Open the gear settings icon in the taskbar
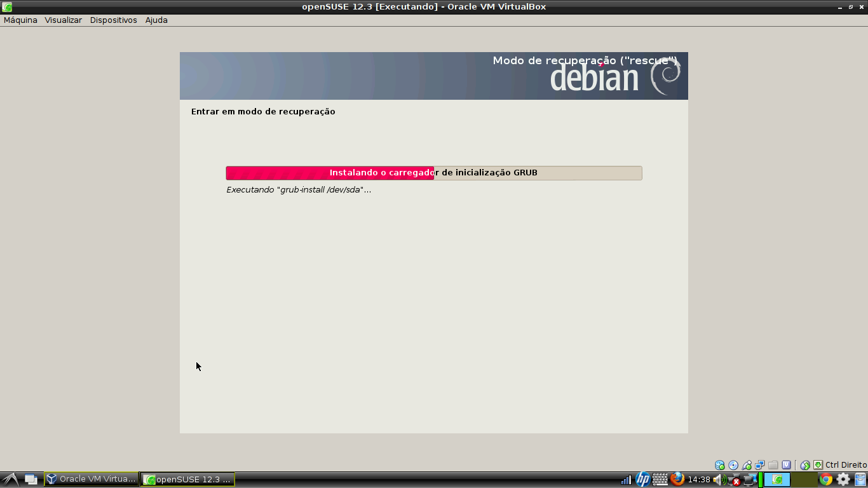The image size is (868, 488). click(x=843, y=479)
